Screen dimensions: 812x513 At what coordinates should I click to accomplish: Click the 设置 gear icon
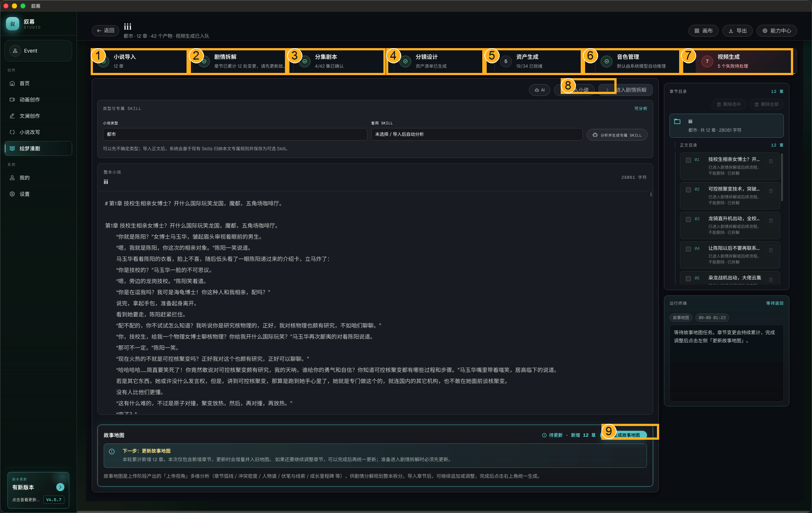(x=12, y=194)
